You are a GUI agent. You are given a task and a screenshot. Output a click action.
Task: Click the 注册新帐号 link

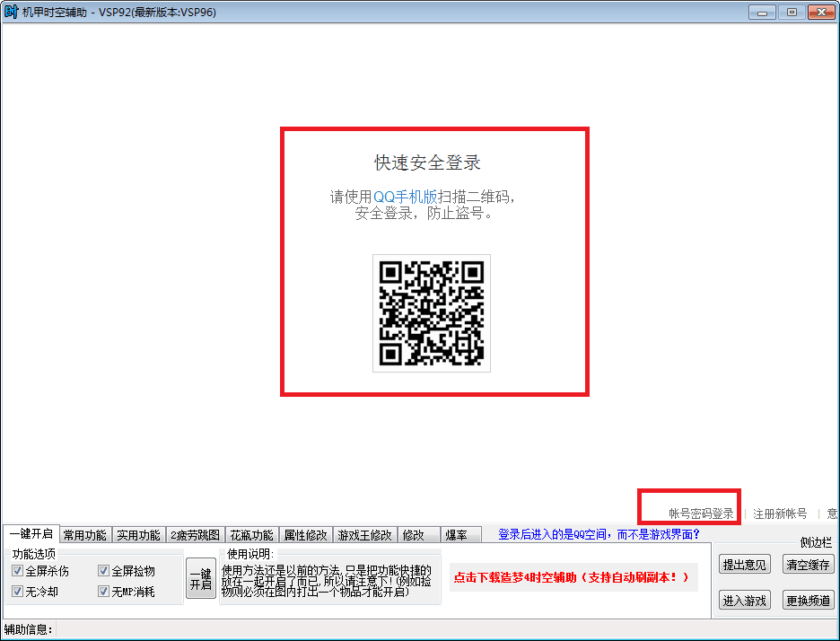click(x=780, y=514)
